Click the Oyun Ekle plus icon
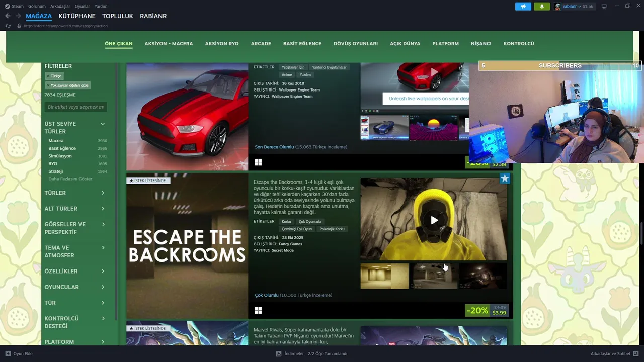 pyautogui.click(x=8, y=353)
